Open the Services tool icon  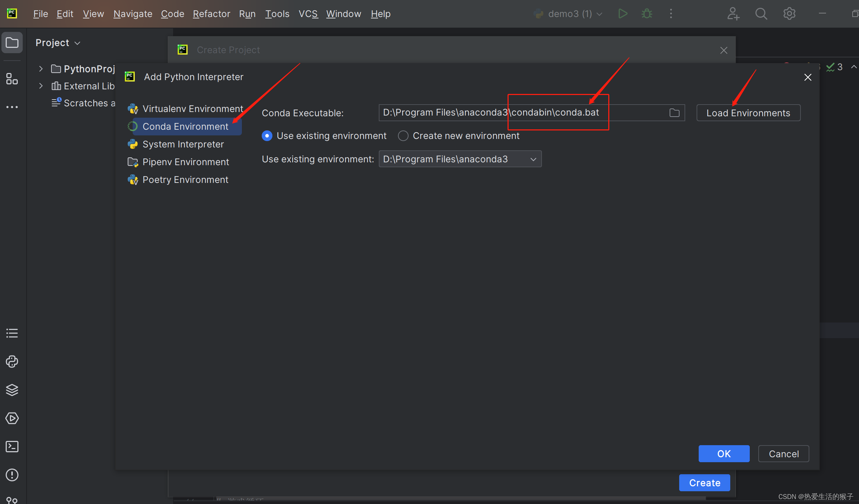(12, 418)
